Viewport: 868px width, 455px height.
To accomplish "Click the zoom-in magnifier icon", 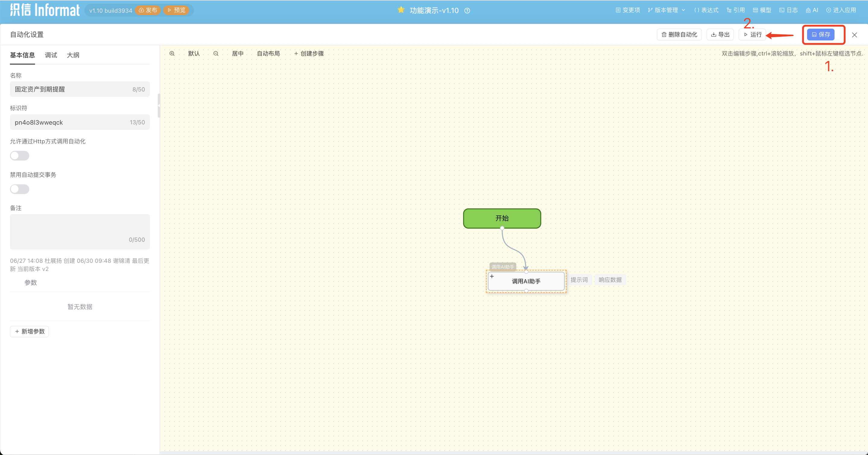I will 172,54.
